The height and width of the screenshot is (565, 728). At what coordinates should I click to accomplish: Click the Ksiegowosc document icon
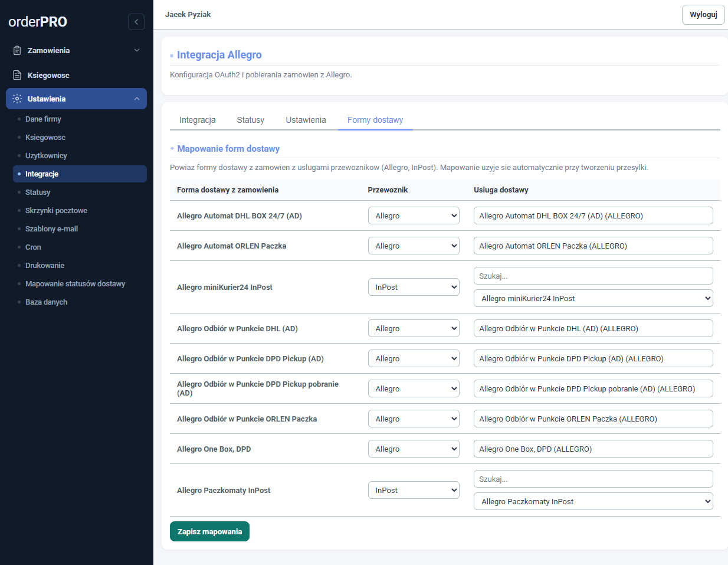[x=17, y=76]
